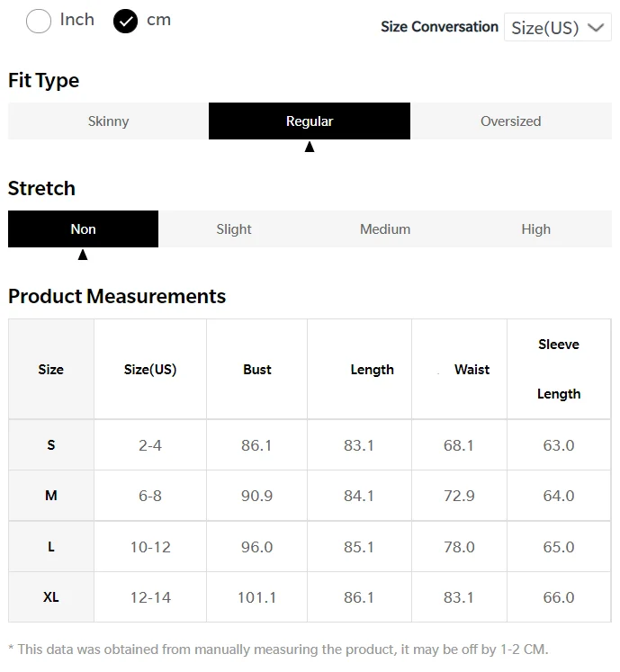This screenshot has width=620, height=672.
Task: Click the triangle marker under Non
Action: pyautogui.click(x=83, y=255)
